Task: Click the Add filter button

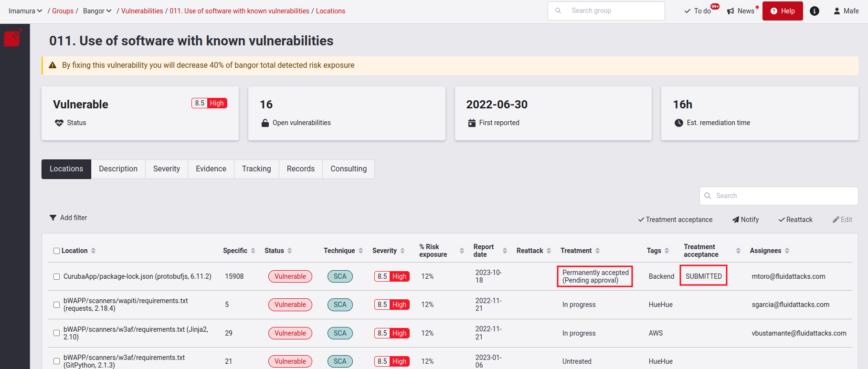Action: 68,218
